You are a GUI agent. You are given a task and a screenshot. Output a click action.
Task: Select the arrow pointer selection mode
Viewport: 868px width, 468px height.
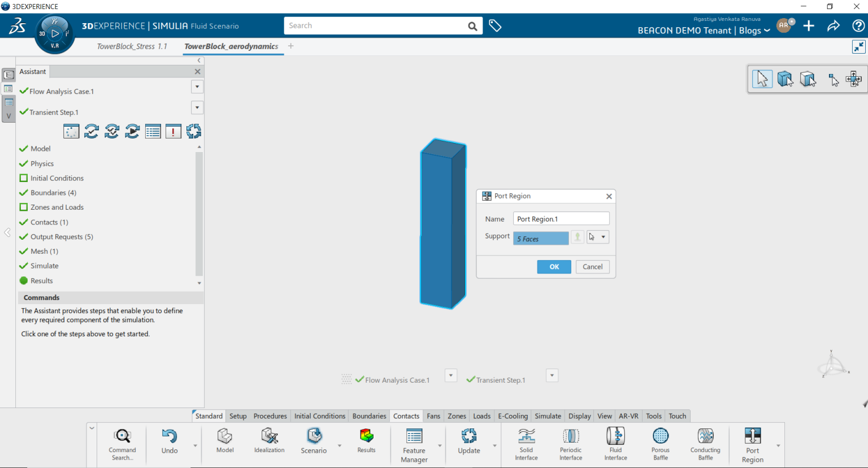[762, 79]
